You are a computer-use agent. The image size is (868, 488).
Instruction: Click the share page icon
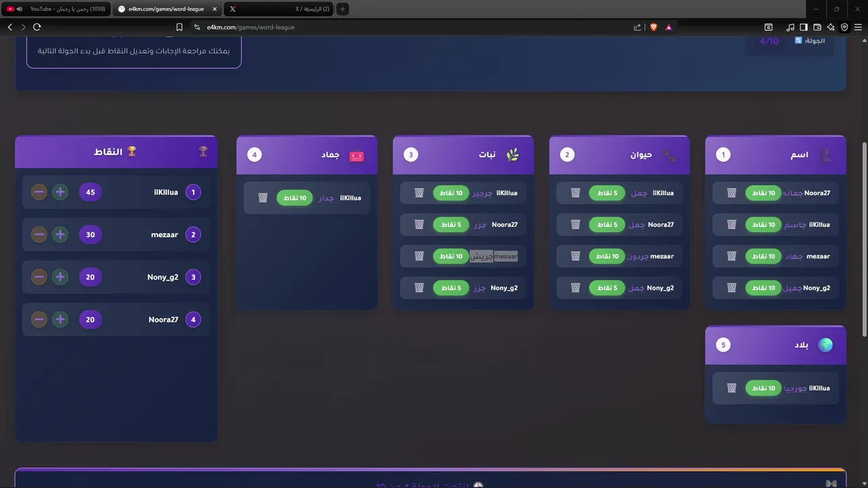click(x=637, y=27)
